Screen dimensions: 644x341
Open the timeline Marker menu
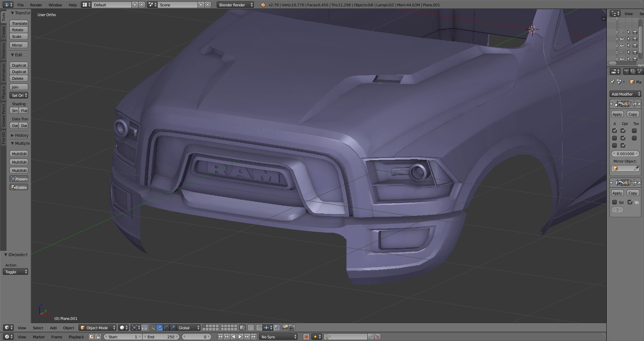click(39, 337)
